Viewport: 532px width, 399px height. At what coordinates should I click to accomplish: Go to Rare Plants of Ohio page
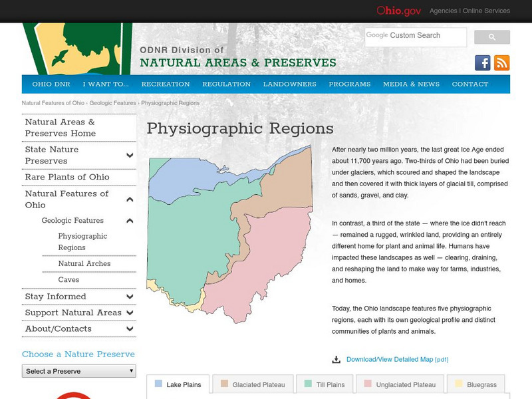pyautogui.click(x=66, y=177)
